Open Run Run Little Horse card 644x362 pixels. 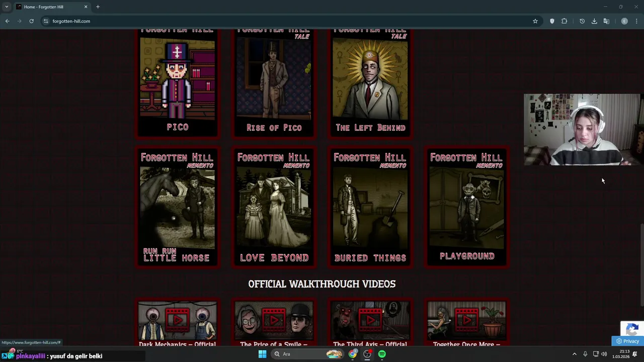pos(178,207)
